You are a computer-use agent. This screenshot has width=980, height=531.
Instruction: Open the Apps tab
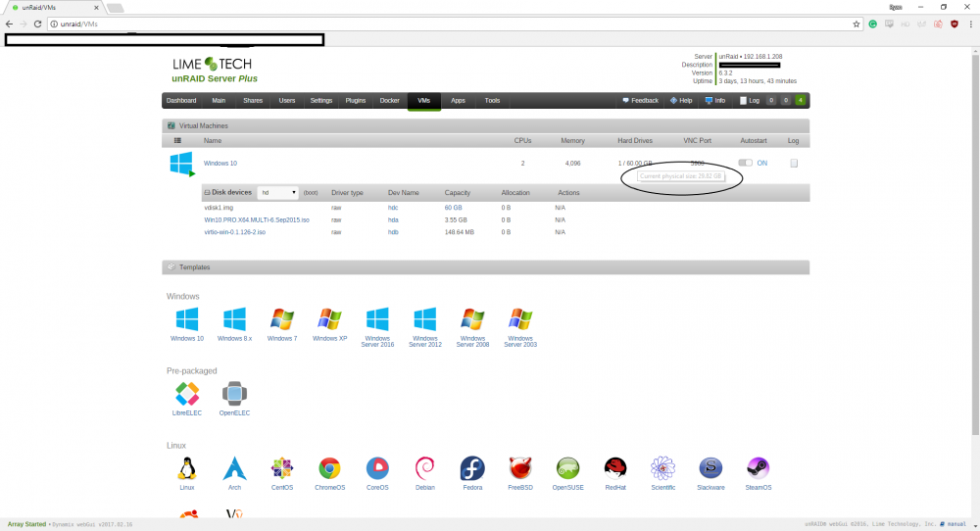(458, 101)
